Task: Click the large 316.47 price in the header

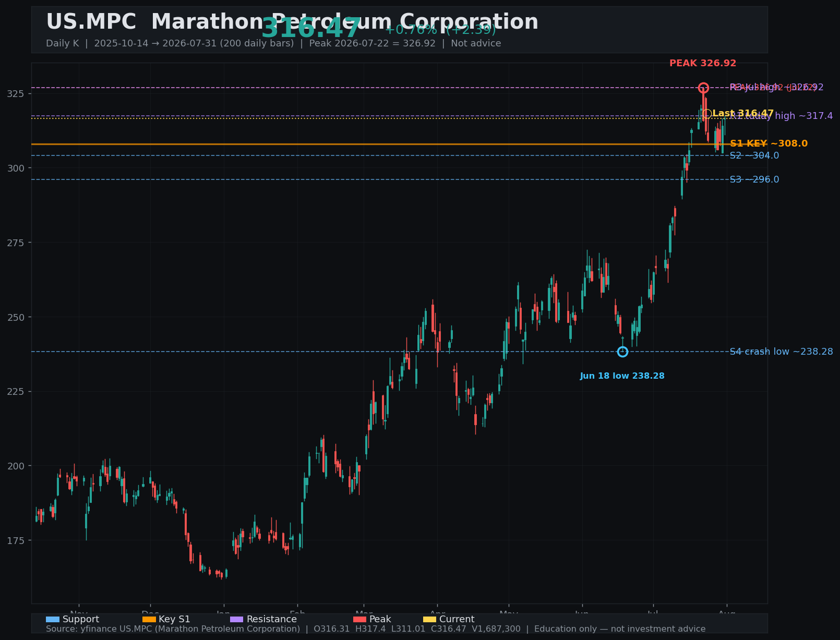Action: (311, 28)
